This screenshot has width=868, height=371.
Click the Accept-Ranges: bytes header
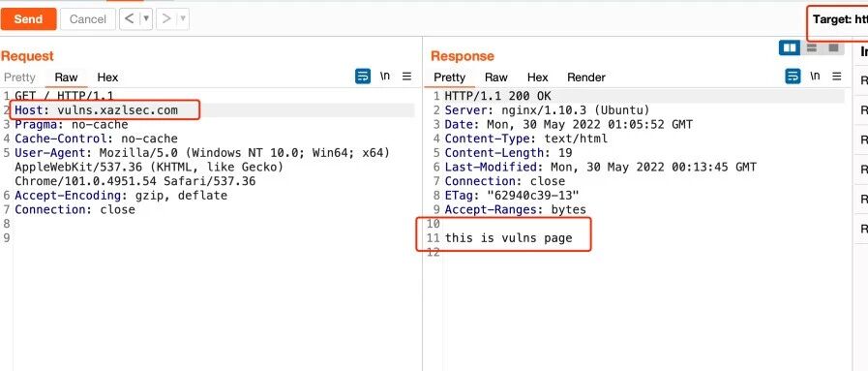(x=516, y=210)
